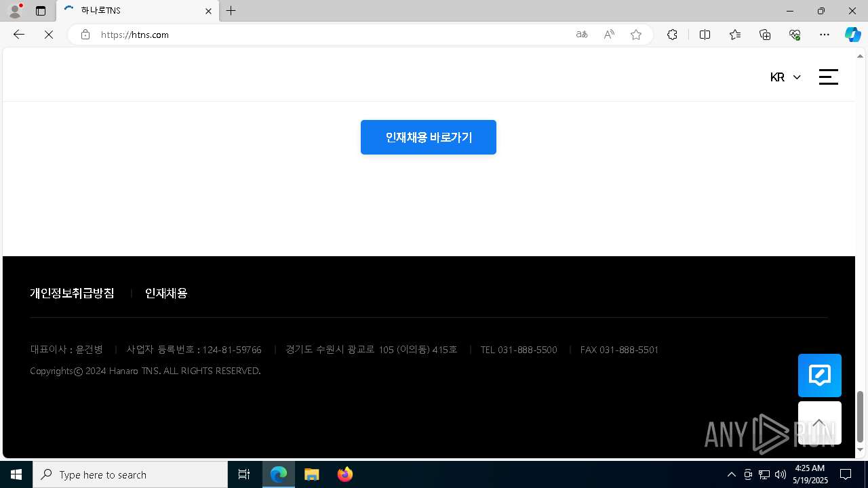The image size is (868, 488).
Task: Start Read aloud from address bar
Action: tap(609, 35)
